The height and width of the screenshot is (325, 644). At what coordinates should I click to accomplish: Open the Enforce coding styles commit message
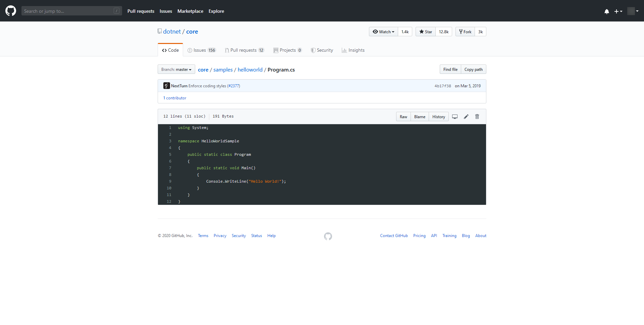[207, 86]
